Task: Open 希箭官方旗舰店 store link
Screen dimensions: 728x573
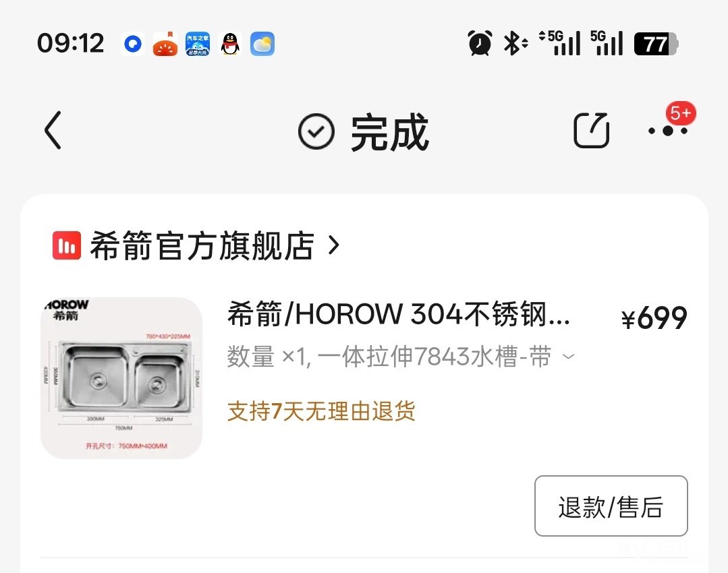Action: (202, 245)
